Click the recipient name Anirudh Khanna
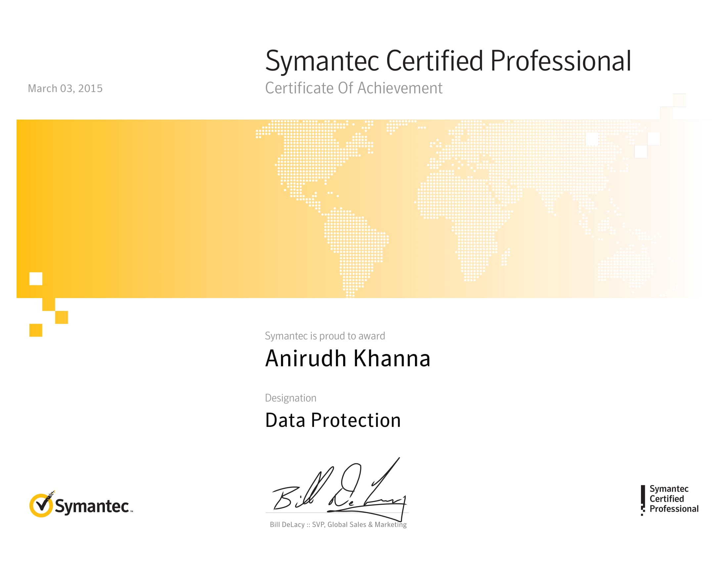The height and width of the screenshot is (563, 728). pyautogui.click(x=348, y=359)
